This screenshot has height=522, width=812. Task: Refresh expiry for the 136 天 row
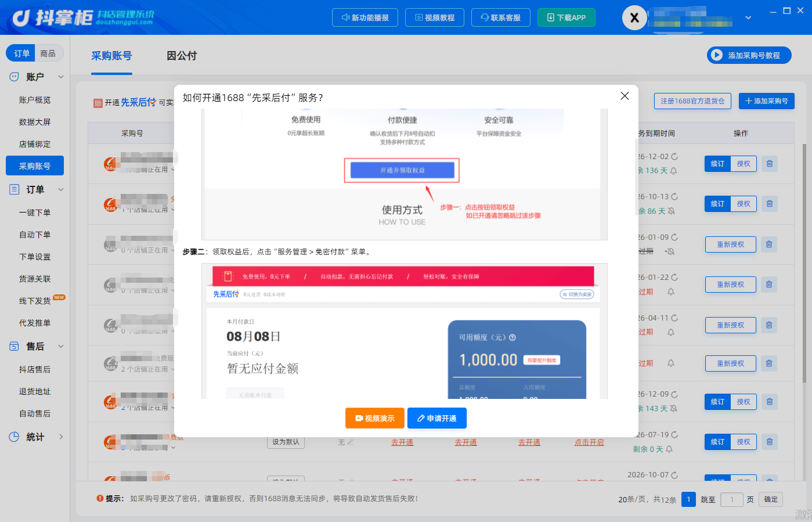click(674, 157)
